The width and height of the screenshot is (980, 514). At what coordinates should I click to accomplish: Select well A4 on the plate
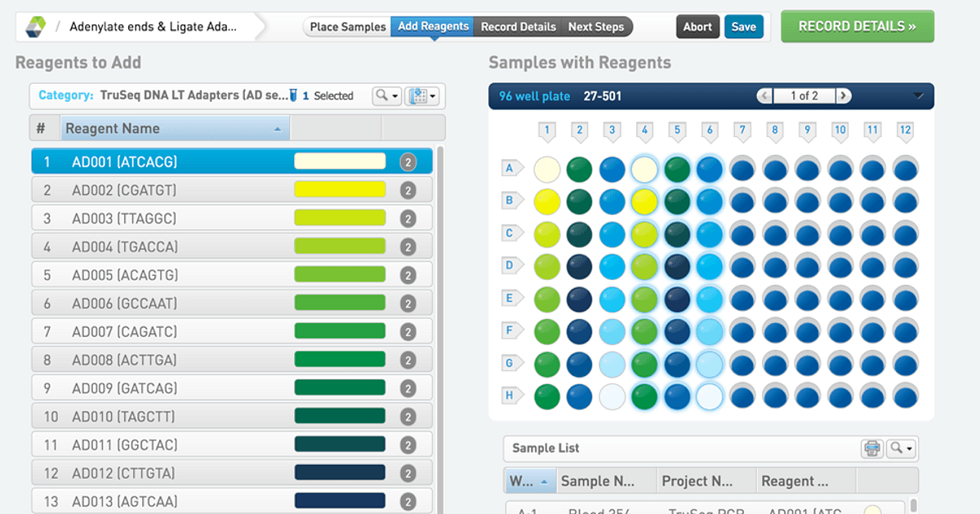click(644, 168)
